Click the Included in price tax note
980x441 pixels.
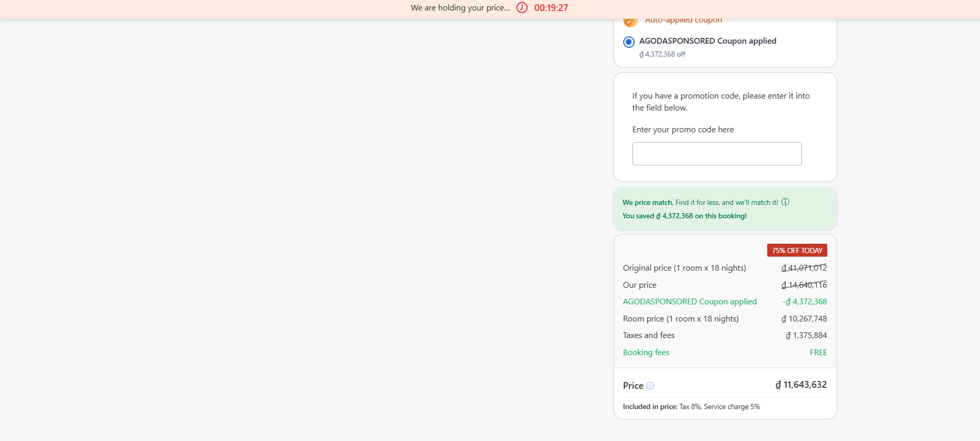pos(691,406)
